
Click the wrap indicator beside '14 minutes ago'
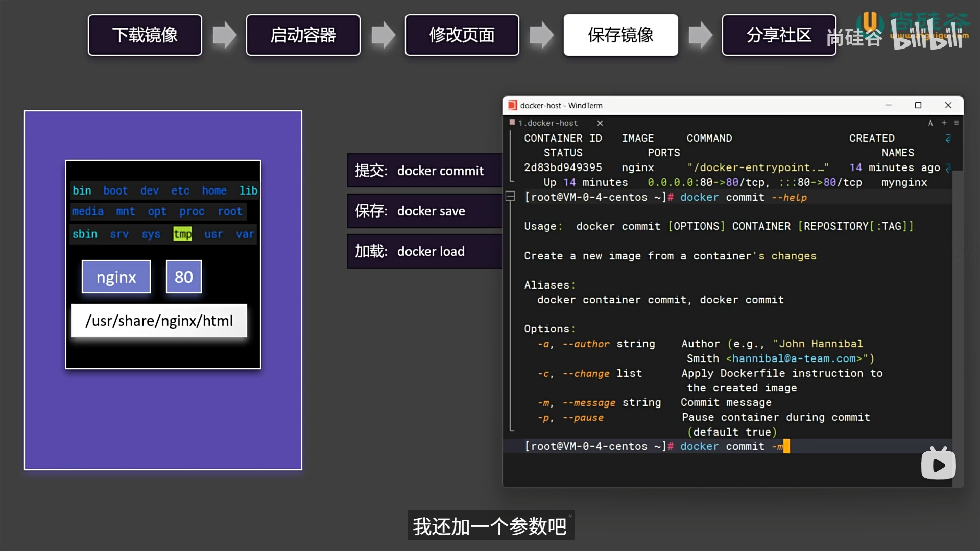click(x=948, y=167)
